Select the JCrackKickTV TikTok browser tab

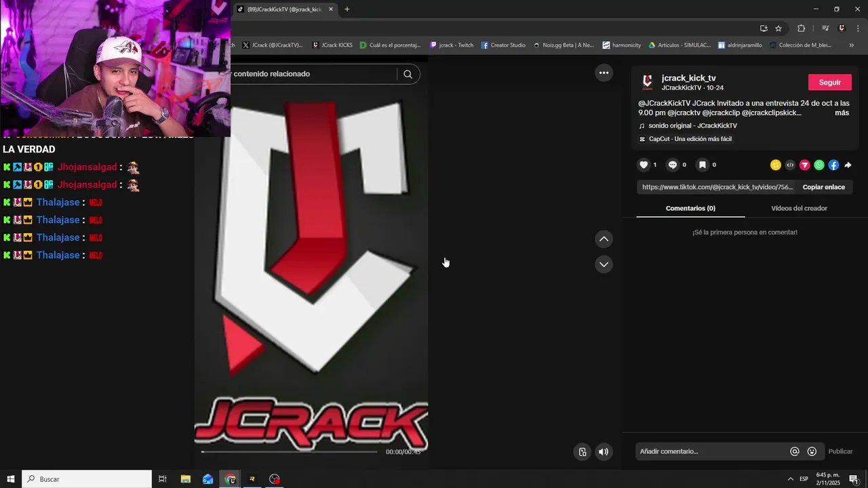(x=283, y=9)
